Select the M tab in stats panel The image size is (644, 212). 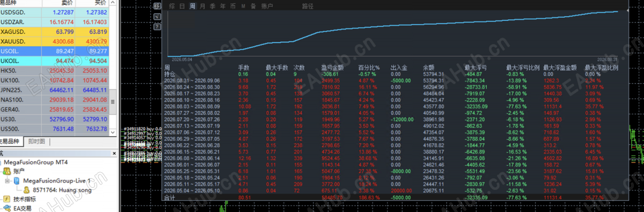(243, 6)
